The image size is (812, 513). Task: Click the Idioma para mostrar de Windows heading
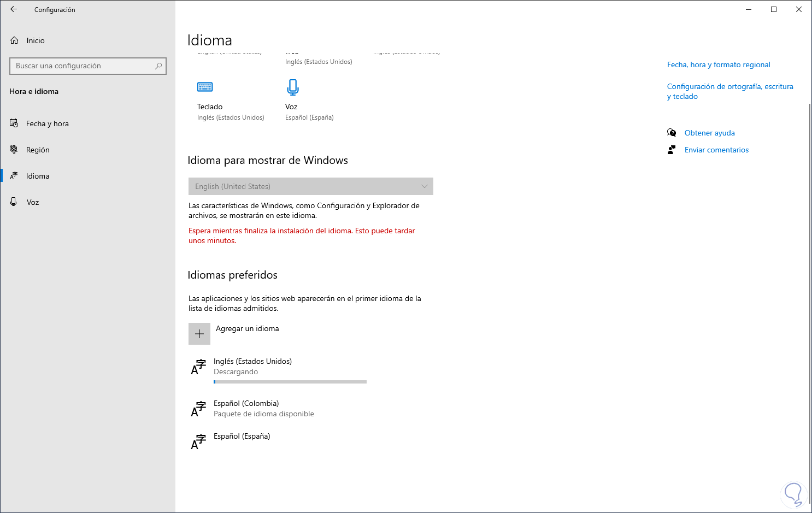[x=268, y=160]
